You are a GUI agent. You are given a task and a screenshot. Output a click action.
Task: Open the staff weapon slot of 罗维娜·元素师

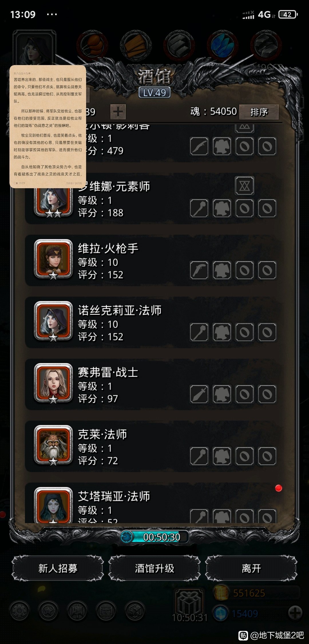[x=199, y=208]
